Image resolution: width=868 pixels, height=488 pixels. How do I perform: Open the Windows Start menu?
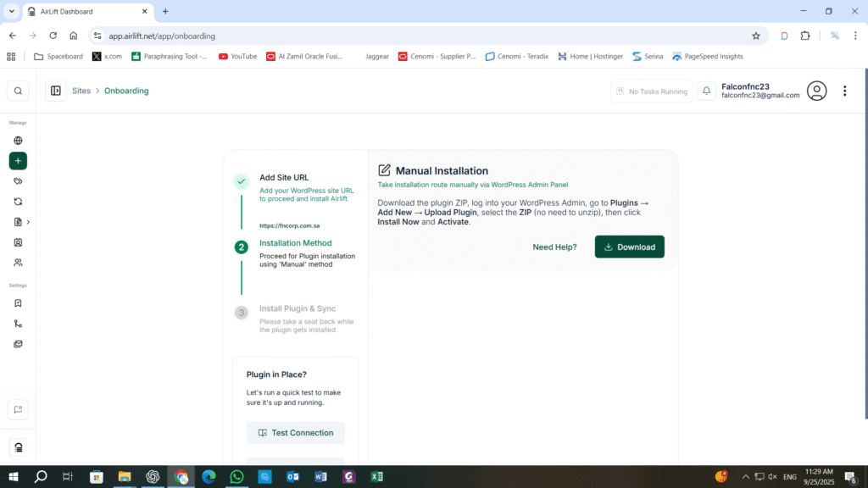pyautogui.click(x=13, y=476)
